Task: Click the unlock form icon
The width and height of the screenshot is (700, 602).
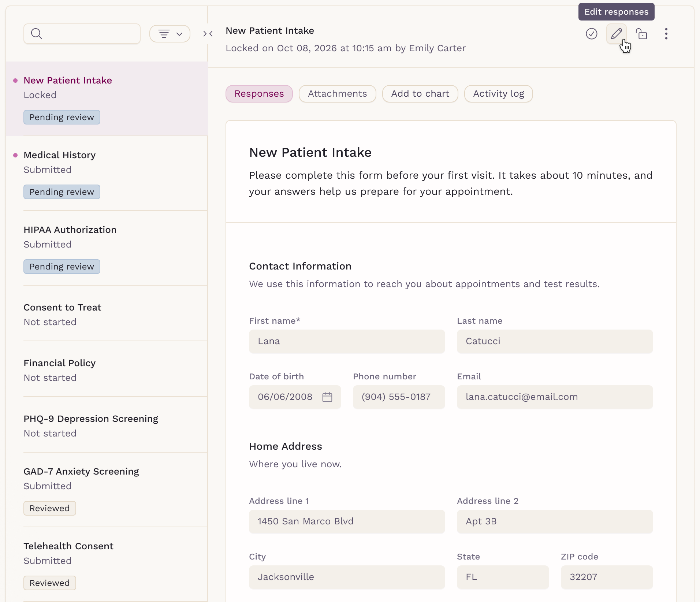Action: 641,34
